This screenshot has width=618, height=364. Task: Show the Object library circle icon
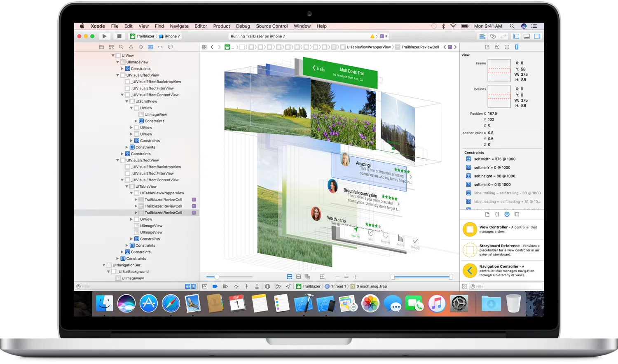[507, 215]
